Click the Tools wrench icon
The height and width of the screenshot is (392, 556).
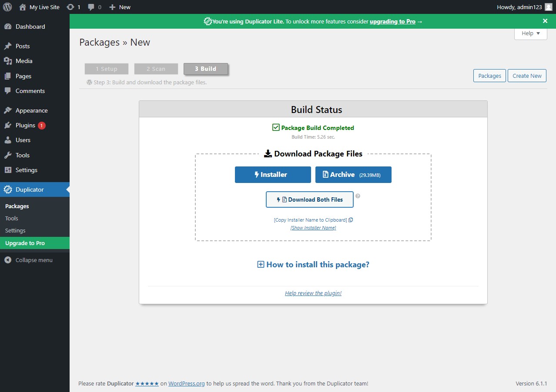[x=8, y=155]
